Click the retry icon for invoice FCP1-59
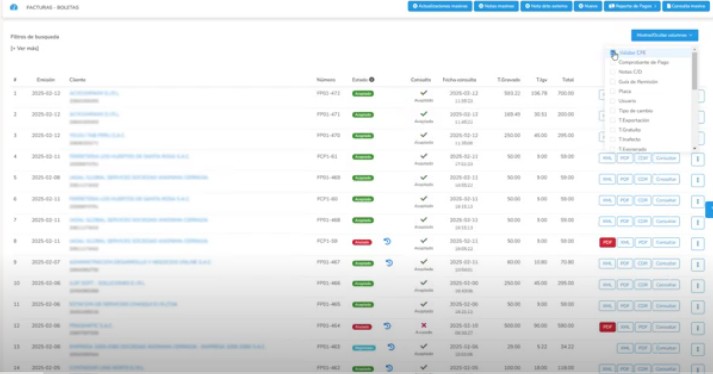 pos(387,241)
